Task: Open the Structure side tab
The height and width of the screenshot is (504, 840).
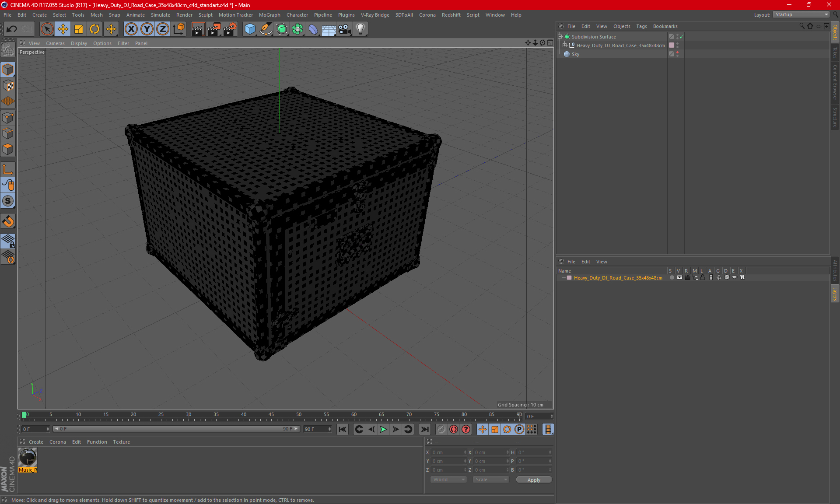Action: [x=835, y=117]
